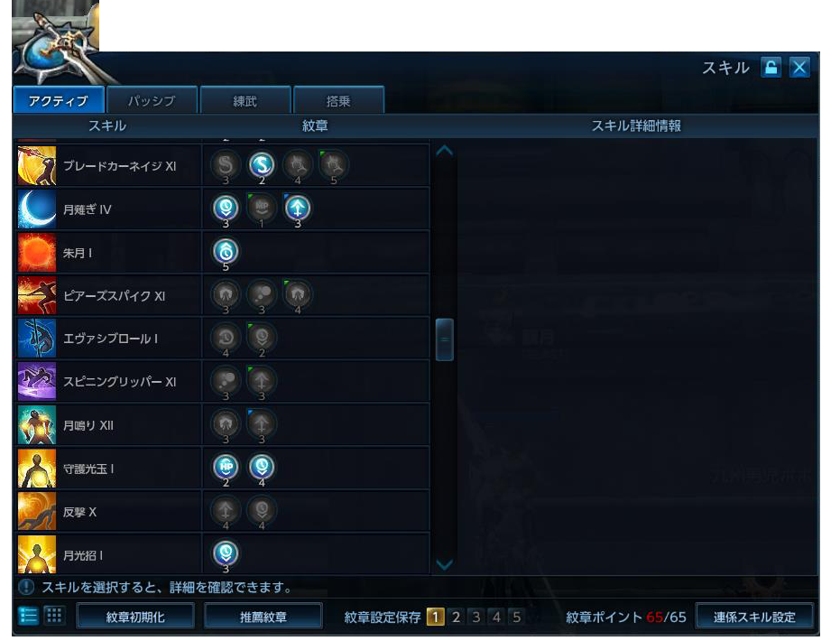Toggle the HP crest on 守護光玉 I
This screenshot has width=840, height=641.
click(226, 468)
